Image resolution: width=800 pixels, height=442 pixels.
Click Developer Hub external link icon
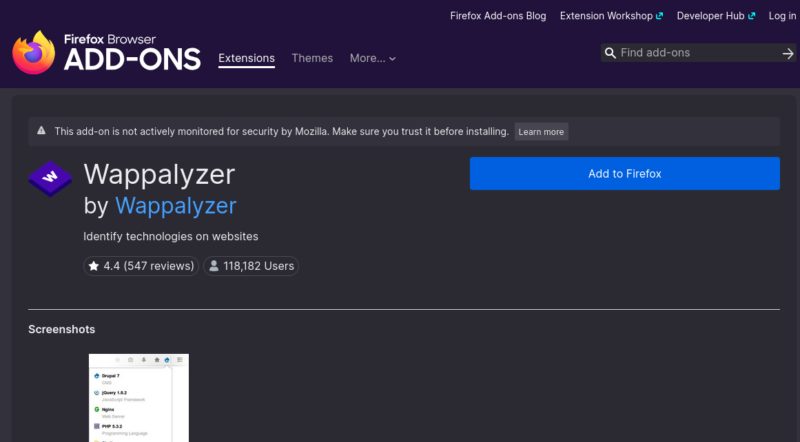[x=751, y=16]
